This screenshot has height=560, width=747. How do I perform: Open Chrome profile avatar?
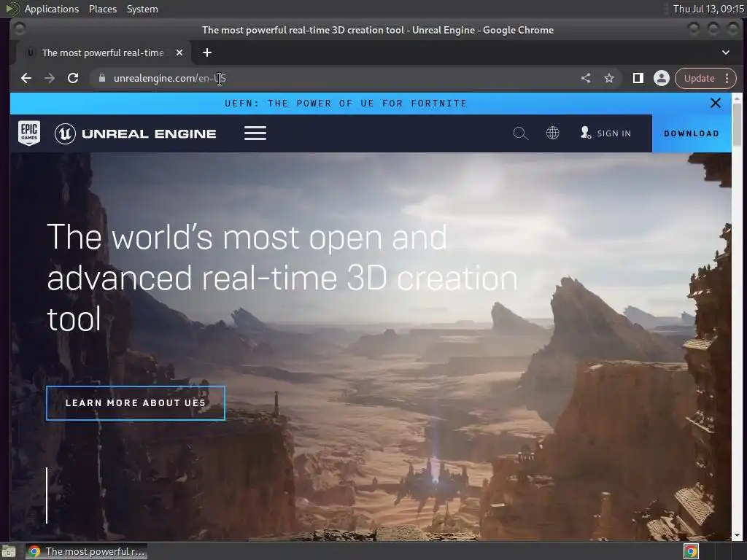point(661,78)
